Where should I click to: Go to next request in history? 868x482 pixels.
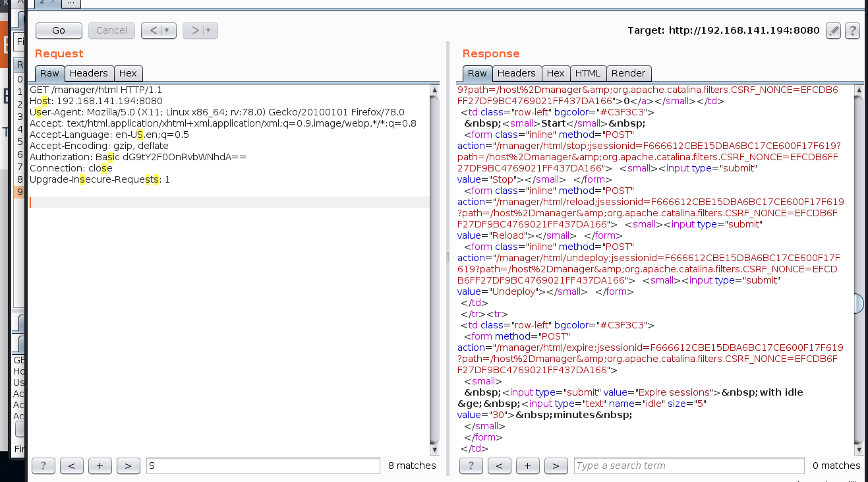pyautogui.click(x=194, y=30)
